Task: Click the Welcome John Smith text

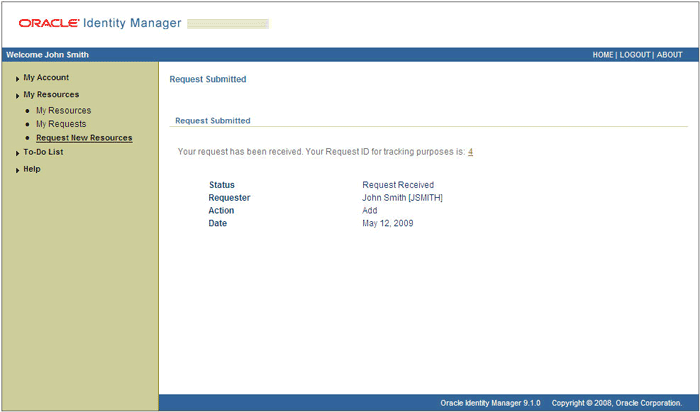Action: [x=47, y=55]
